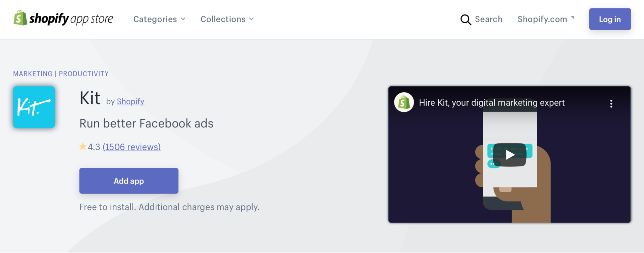Click the Shopify bag logo icon
Image resolution: width=644 pixels, height=253 pixels.
click(20, 18)
